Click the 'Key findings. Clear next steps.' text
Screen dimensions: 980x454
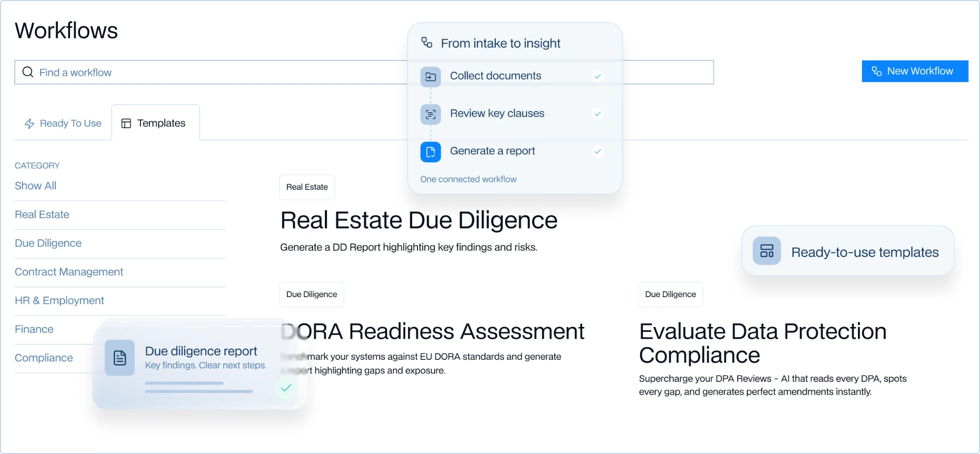click(206, 365)
